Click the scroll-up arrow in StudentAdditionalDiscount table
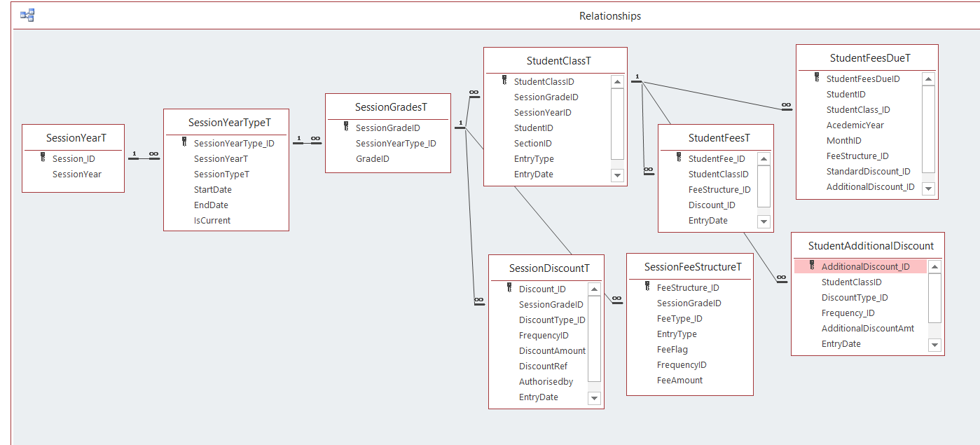The image size is (980, 445). click(934, 267)
